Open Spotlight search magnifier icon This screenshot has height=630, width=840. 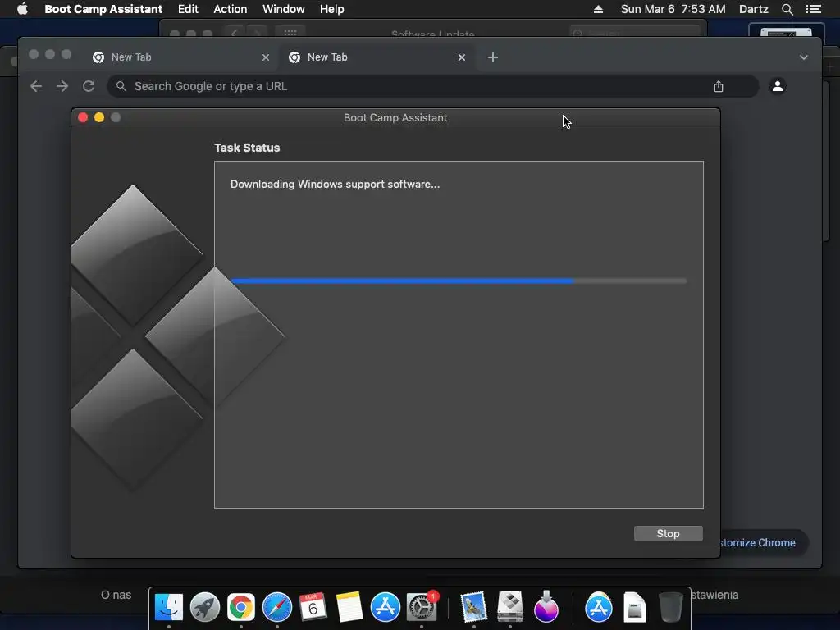(x=787, y=9)
